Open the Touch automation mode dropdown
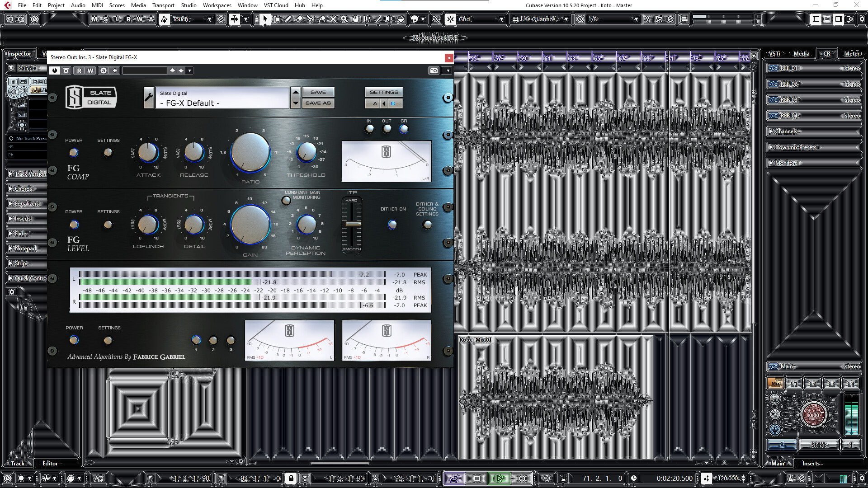 point(192,19)
